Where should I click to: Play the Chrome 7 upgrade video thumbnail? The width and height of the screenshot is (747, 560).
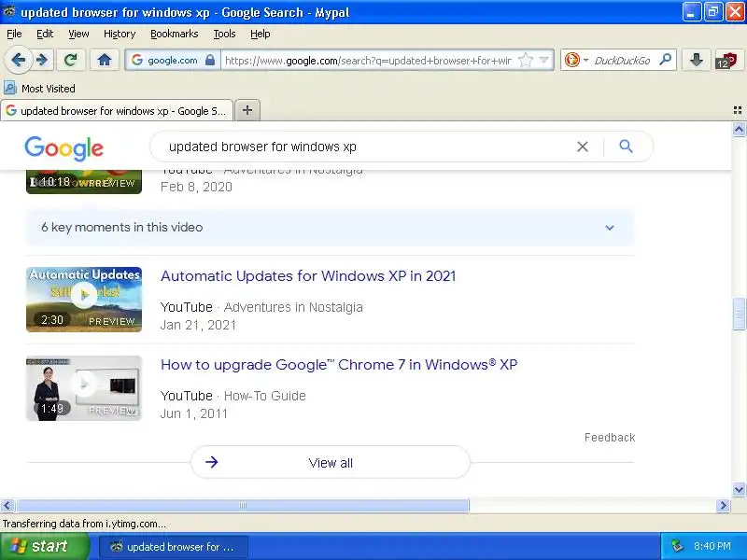click(x=84, y=388)
